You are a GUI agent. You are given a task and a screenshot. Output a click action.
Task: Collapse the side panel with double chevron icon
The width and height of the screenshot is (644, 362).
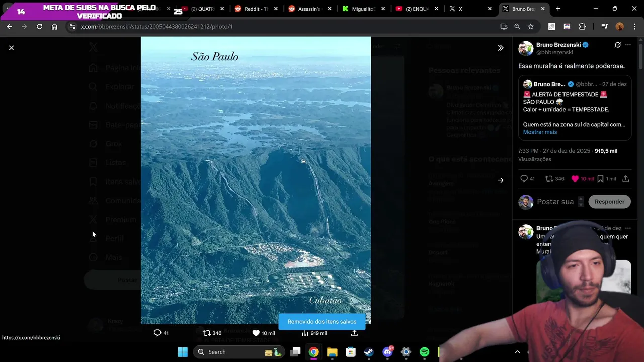click(x=501, y=48)
